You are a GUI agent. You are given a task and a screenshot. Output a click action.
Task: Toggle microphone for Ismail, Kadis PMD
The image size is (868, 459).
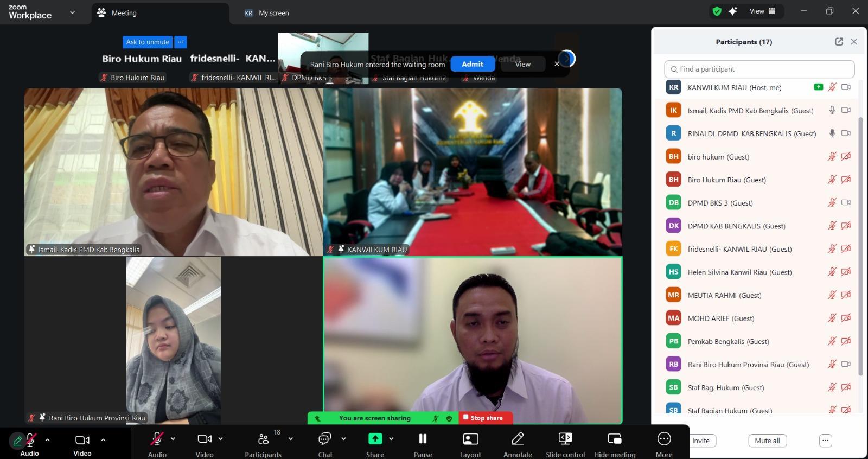coord(832,110)
